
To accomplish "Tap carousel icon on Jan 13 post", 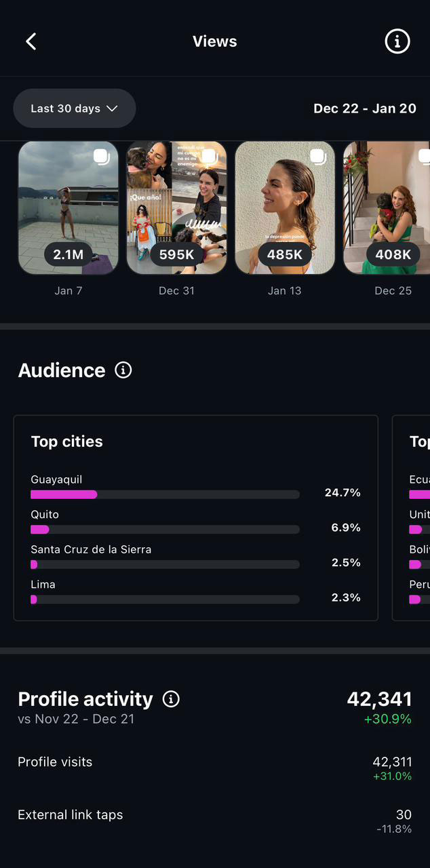I will (318, 157).
